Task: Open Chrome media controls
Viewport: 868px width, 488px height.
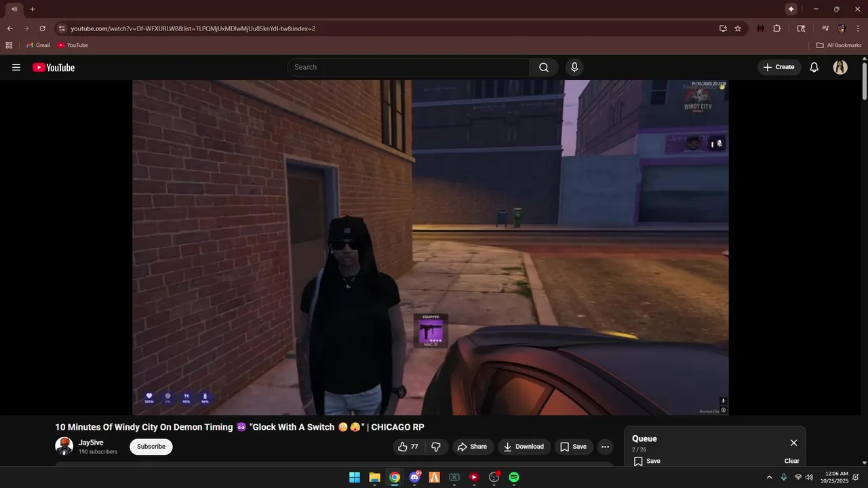Action: [825, 28]
